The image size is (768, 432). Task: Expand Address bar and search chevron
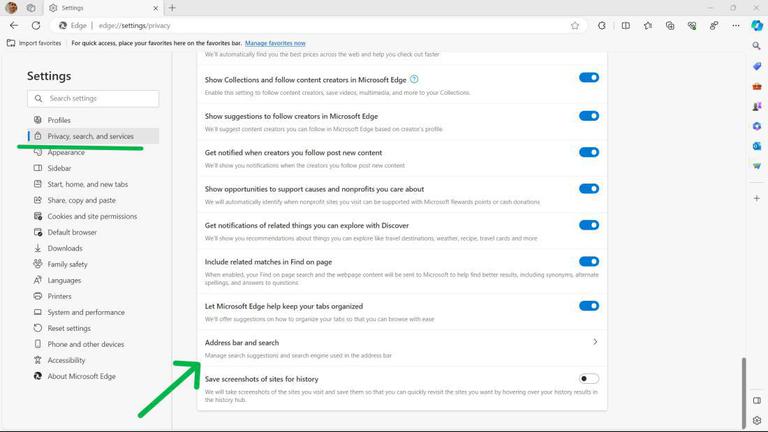[x=595, y=342]
